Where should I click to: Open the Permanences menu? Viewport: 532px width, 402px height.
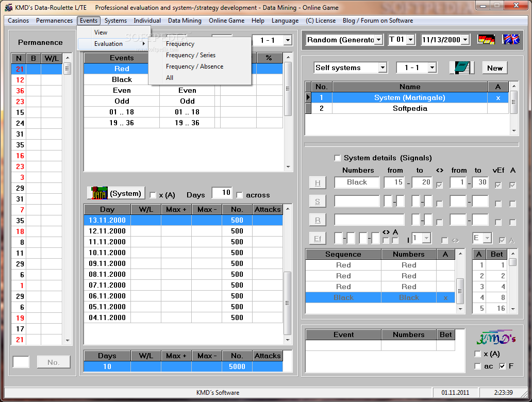click(x=54, y=21)
